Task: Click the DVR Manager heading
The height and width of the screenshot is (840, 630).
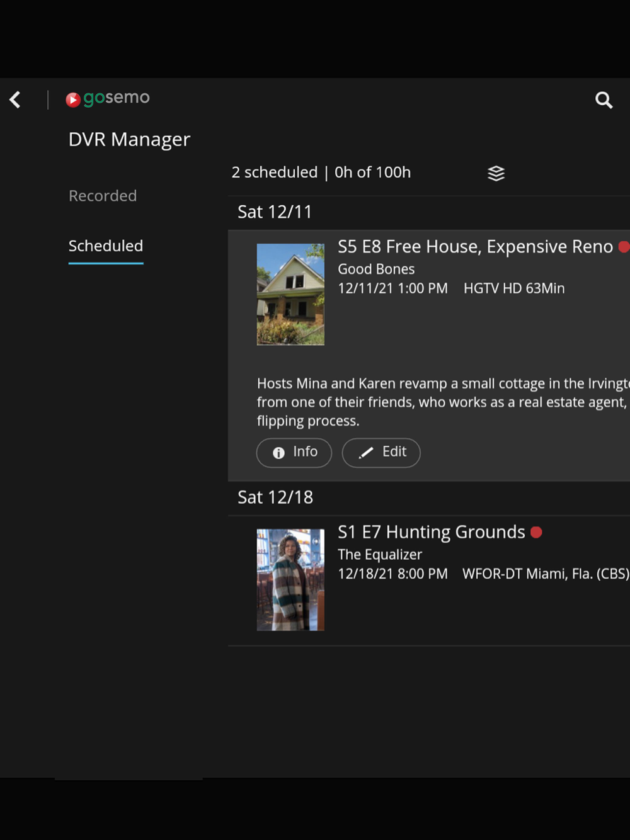Action: 129,139
